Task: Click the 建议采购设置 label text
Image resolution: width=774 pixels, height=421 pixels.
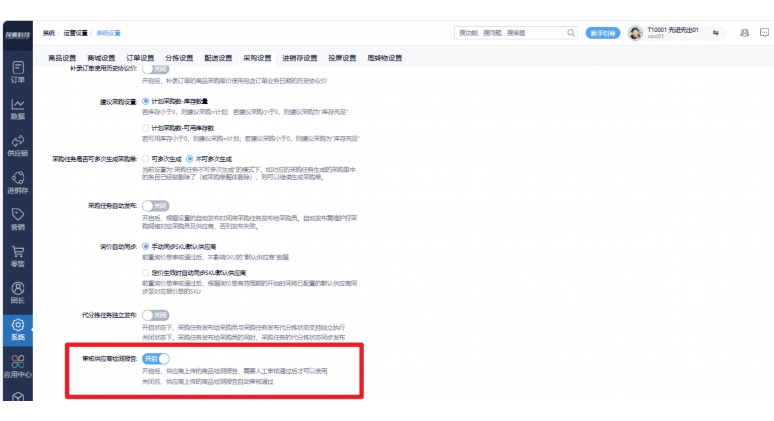Action: point(118,102)
